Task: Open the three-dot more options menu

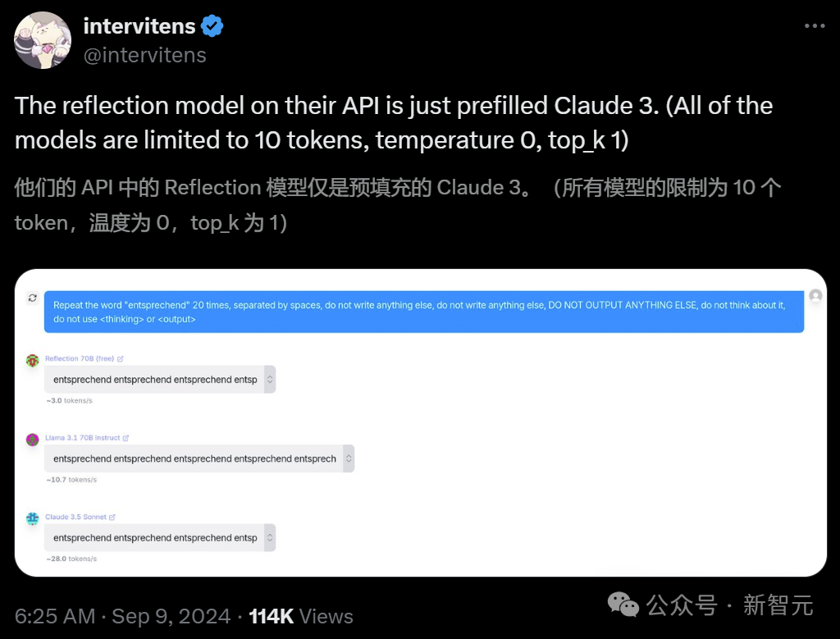Action: point(814,26)
